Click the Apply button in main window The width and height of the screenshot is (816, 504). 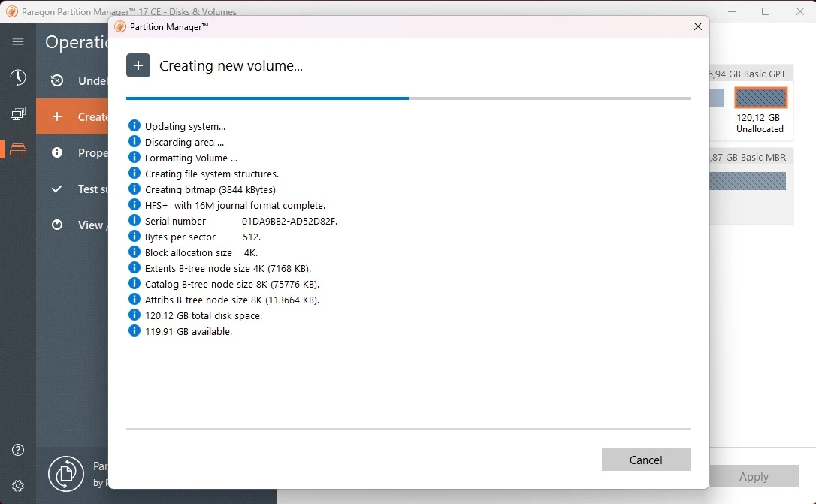(x=754, y=476)
